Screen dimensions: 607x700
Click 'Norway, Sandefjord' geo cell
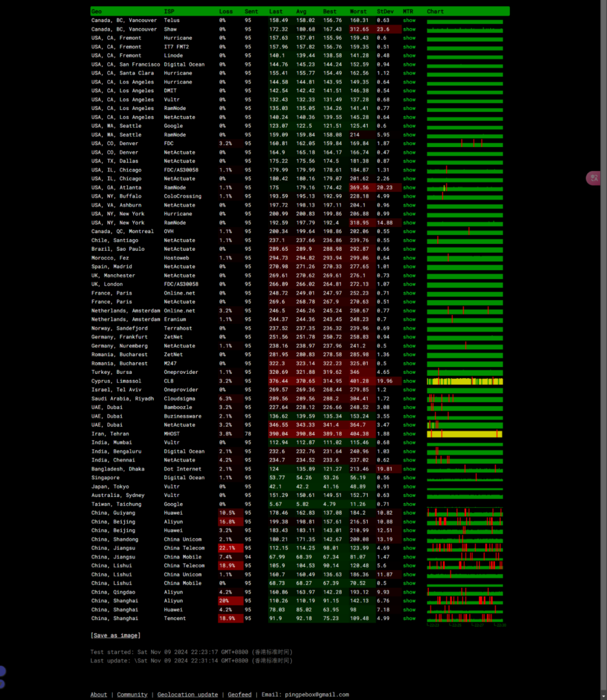tap(120, 328)
